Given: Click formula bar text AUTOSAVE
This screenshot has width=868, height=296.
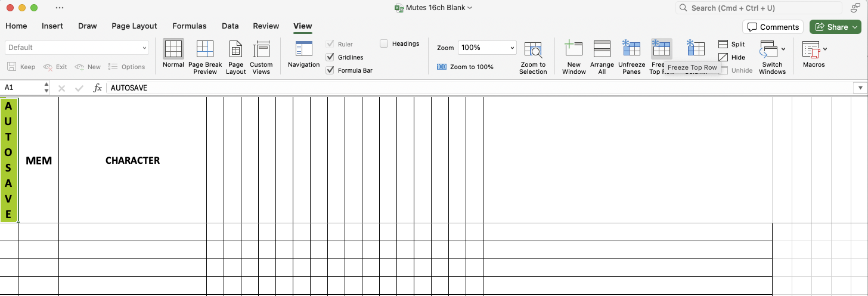Looking at the screenshot, I should [x=129, y=88].
